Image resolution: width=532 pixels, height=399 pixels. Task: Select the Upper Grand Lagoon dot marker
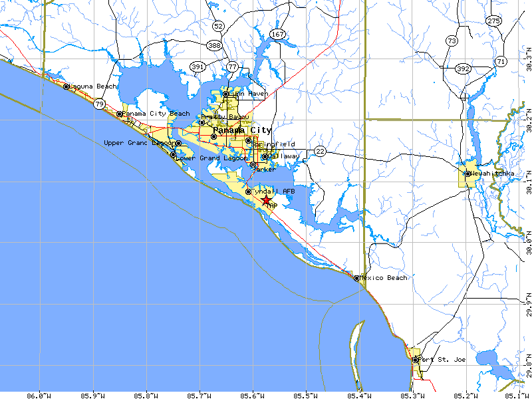pos(178,143)
